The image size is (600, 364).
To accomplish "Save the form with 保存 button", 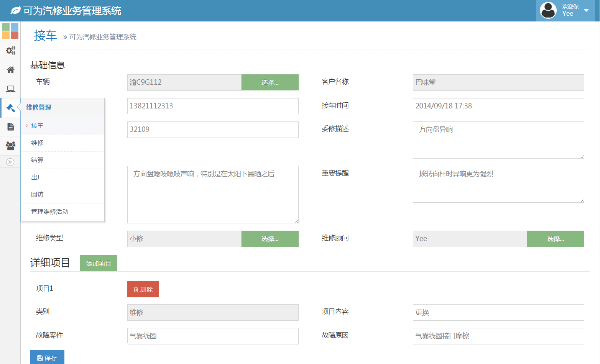I will [x=47, y=357].
